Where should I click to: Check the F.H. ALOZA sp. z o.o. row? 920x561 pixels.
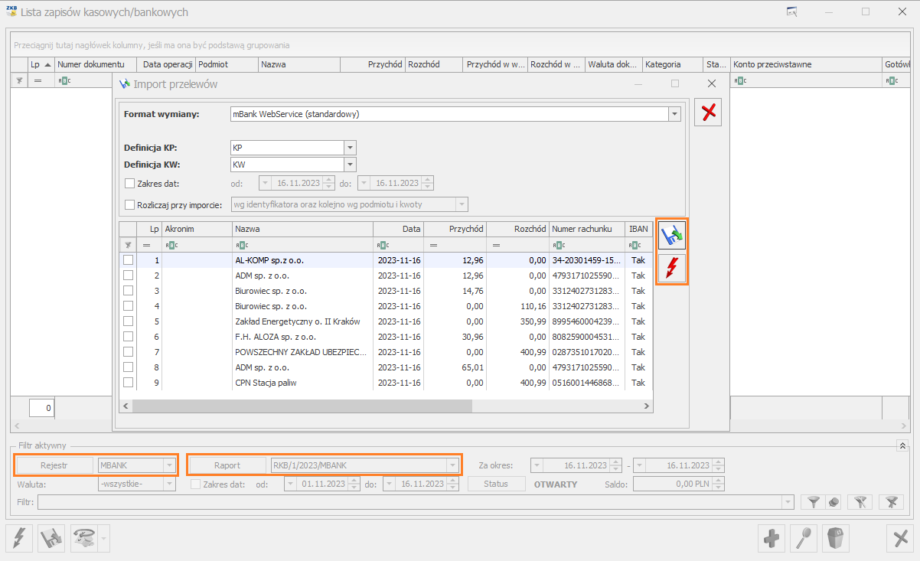coord(128,336)
